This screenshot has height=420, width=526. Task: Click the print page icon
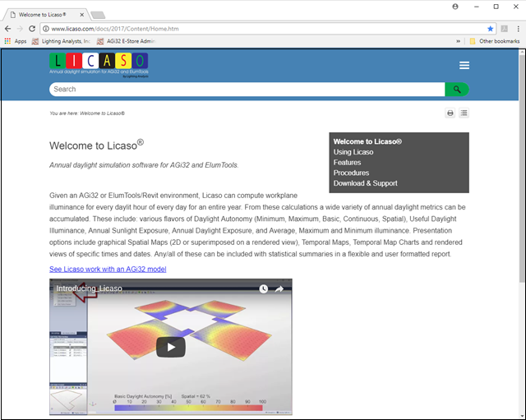[450, 113]
